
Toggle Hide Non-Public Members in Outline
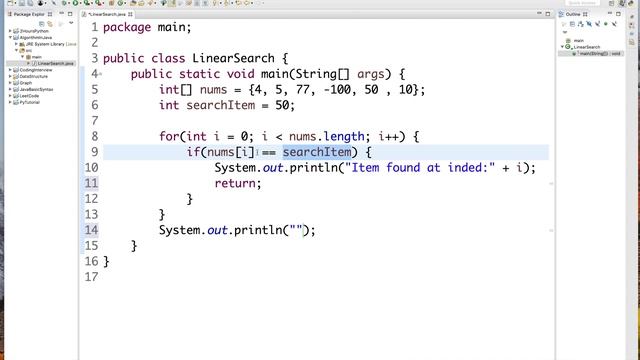(x=606, y=24)
